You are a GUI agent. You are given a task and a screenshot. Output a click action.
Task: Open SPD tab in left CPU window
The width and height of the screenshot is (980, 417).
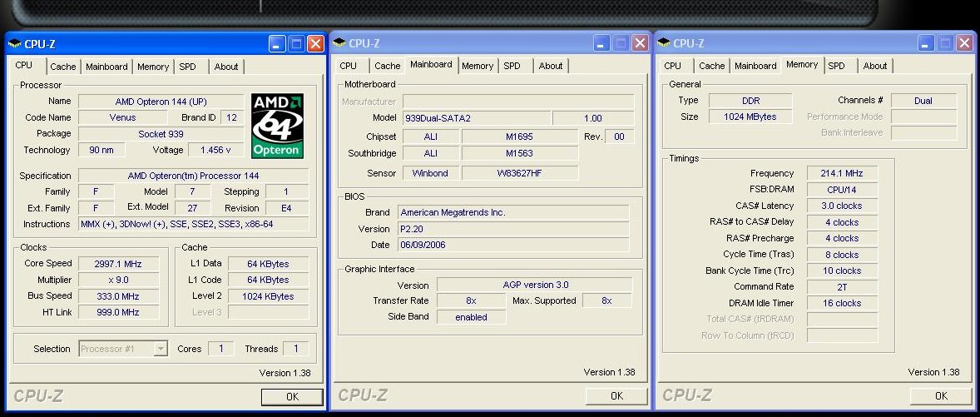(187, 67)
